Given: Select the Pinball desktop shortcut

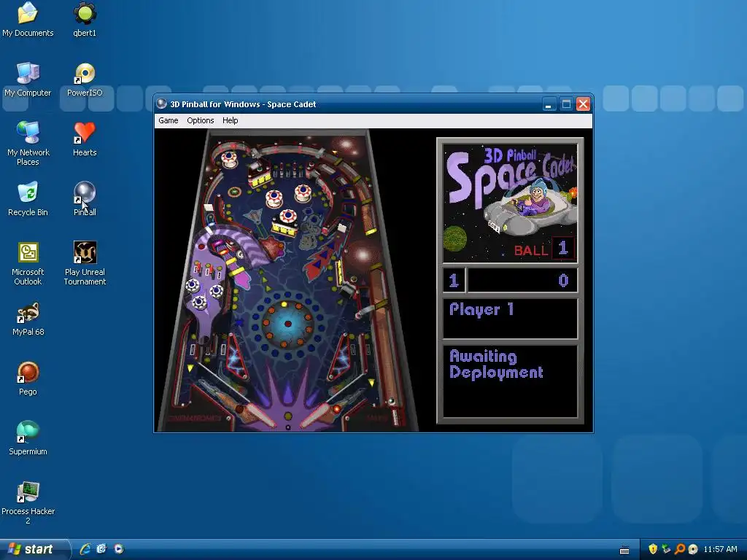Looking at the screenshot, I should (85, 199).
